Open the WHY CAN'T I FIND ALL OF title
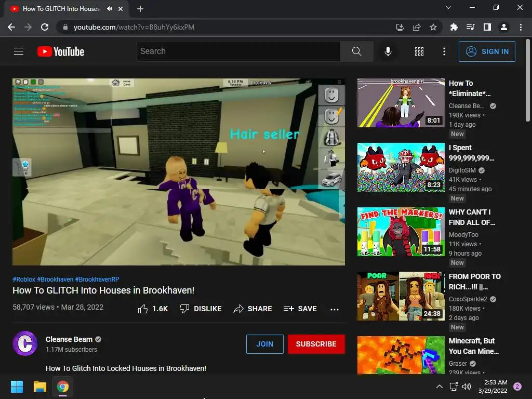 (x=472, y=217)
